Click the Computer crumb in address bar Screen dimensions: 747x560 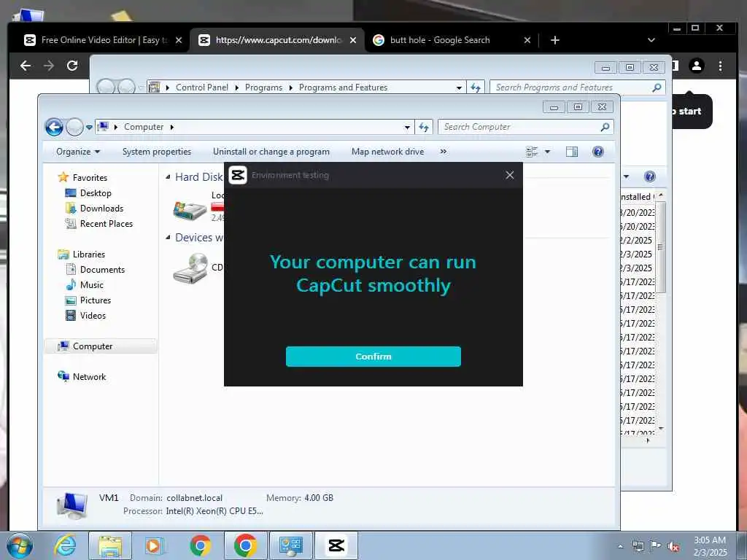pos(144,127)
